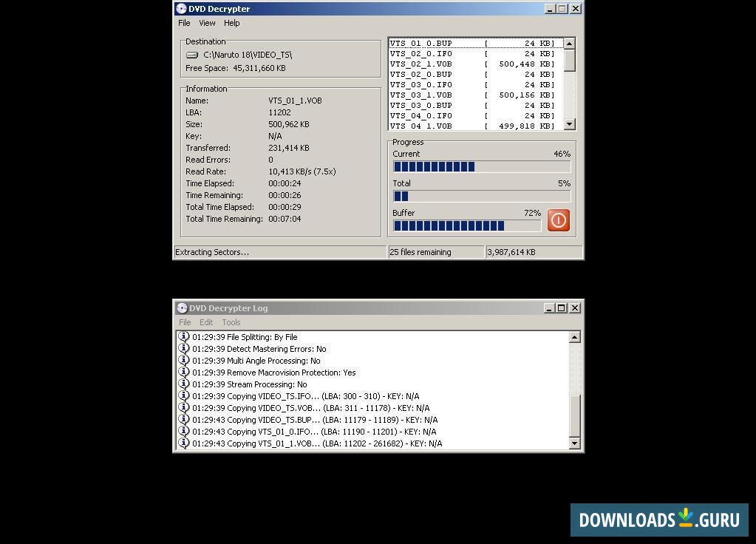Close the DVD Decrypter Log window
Screen dimensions: 756x544
575,308
